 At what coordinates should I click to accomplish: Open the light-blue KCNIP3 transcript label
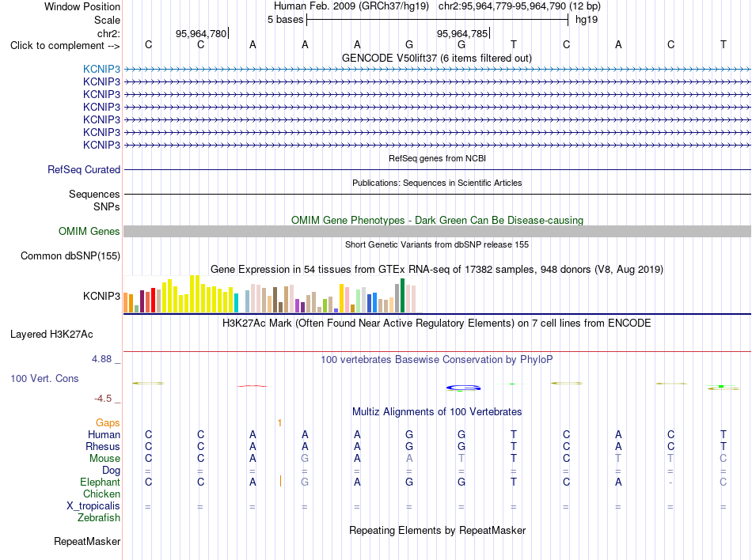tap(101, 69)
